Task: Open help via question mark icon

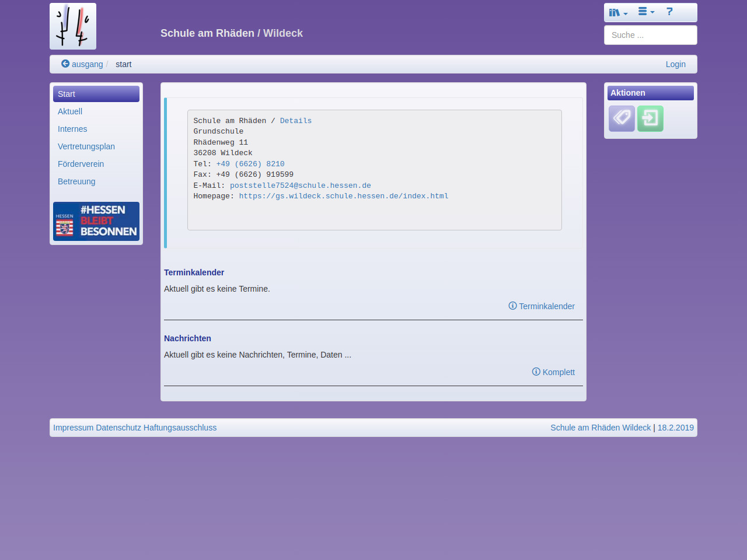Action: coord(669,12)
